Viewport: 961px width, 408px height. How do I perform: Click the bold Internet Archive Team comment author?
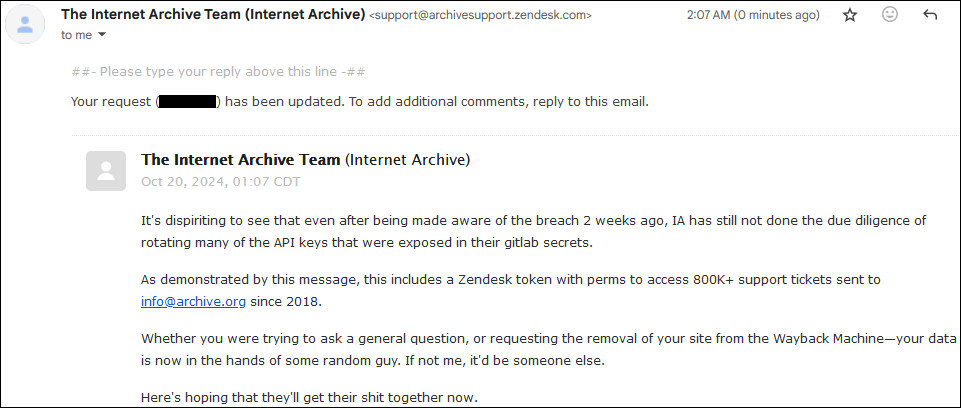[x=241, y=159]
